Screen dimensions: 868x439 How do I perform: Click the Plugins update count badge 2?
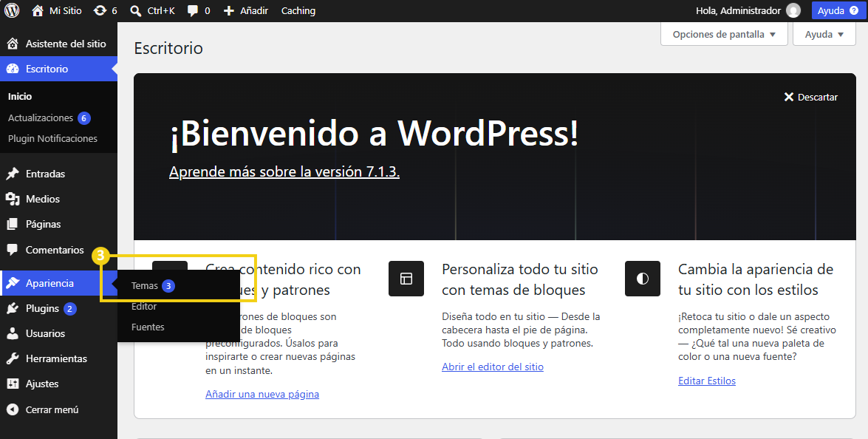(x=69, y=309)
